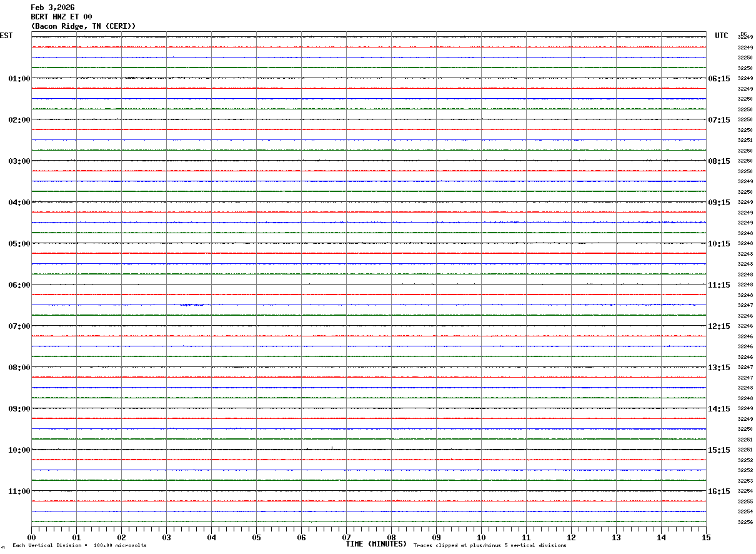Select the 06:00 EST row label

tap(19, 285)
